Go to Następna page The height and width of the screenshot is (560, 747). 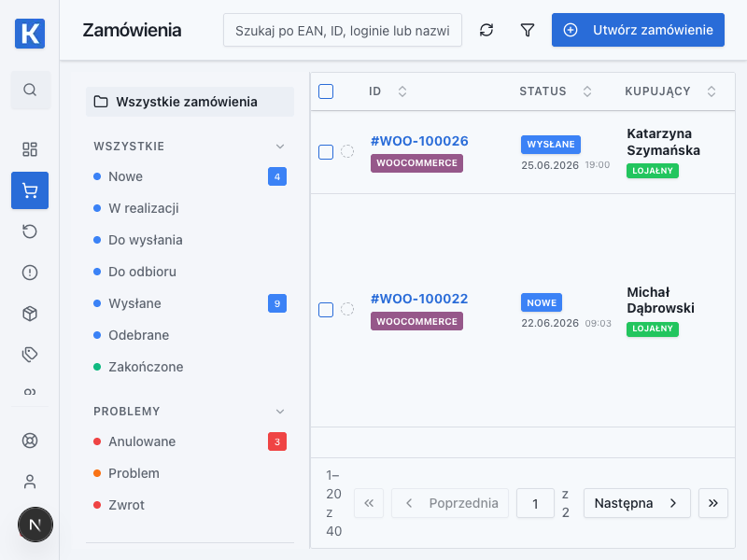click(637, 503)
